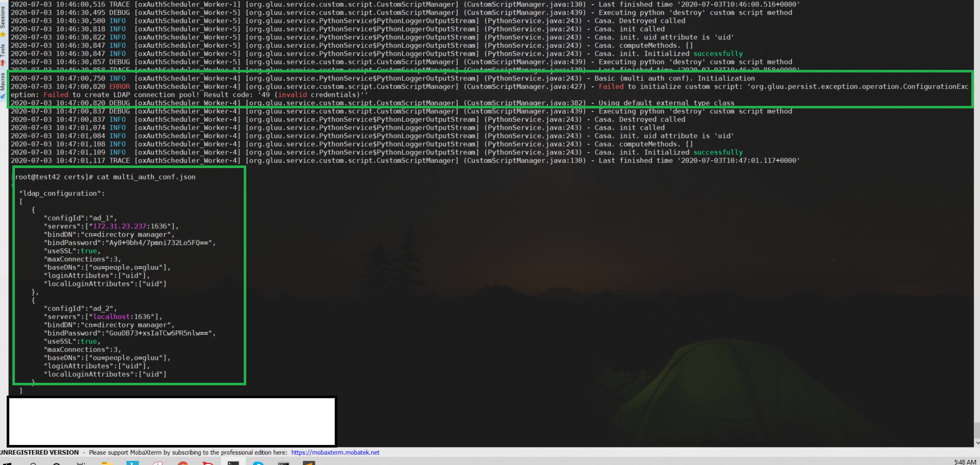This screenshot has width=980, height=465.
Task: Click inside the white terminal input box
Action: (x=170, y=421)
